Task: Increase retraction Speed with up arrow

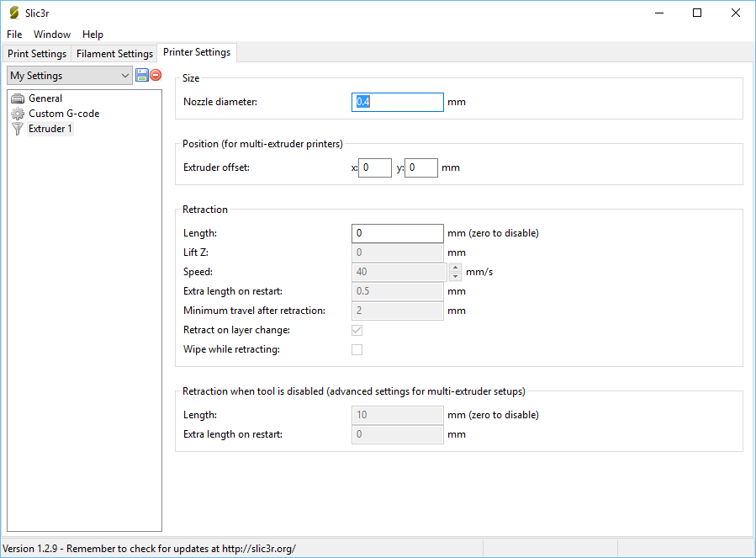Action: (x=455, y=268)
